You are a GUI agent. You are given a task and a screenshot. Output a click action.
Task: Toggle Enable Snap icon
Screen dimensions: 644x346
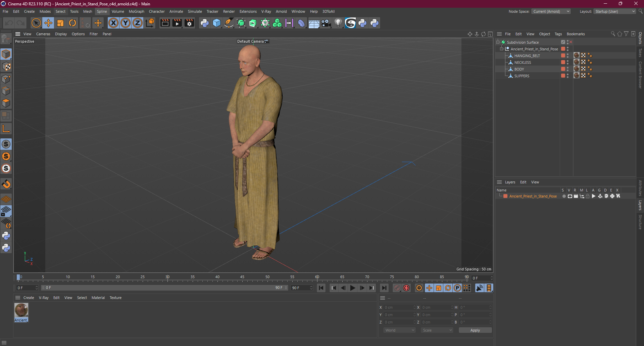tap(6, 144)
